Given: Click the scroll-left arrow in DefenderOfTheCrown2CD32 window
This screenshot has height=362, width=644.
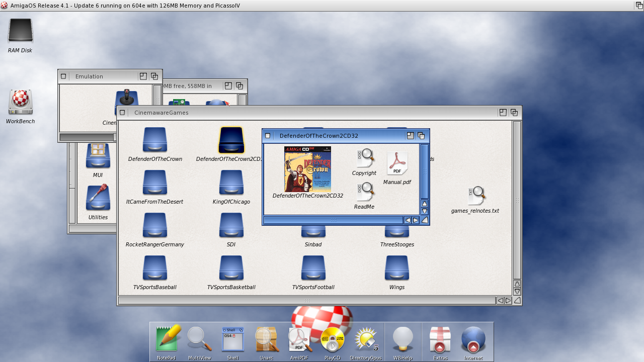Looking at the screenshot, I should click(x=408, y=220).
